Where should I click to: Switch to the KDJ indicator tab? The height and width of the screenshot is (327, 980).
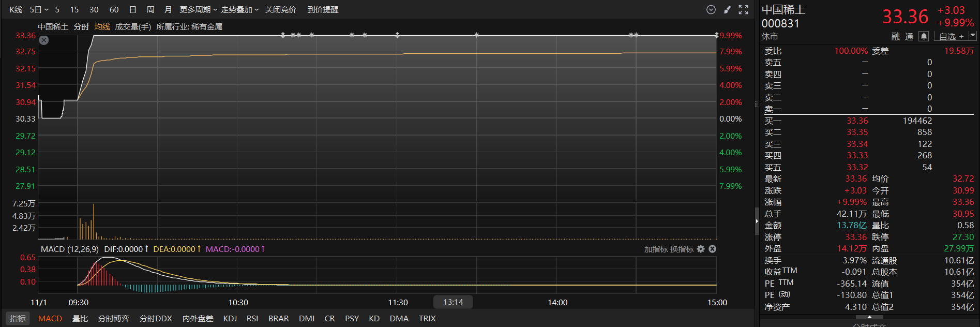(230, 319)
